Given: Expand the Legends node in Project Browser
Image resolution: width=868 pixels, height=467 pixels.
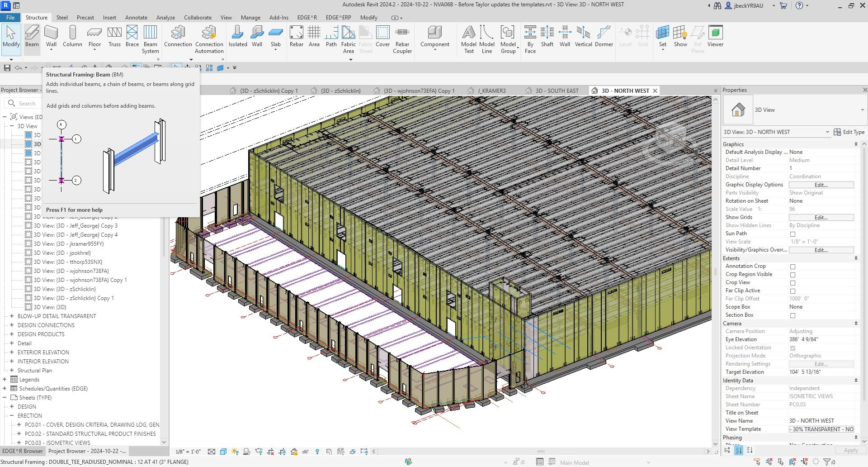Looking at the screenshot, I should pos(5,380).
